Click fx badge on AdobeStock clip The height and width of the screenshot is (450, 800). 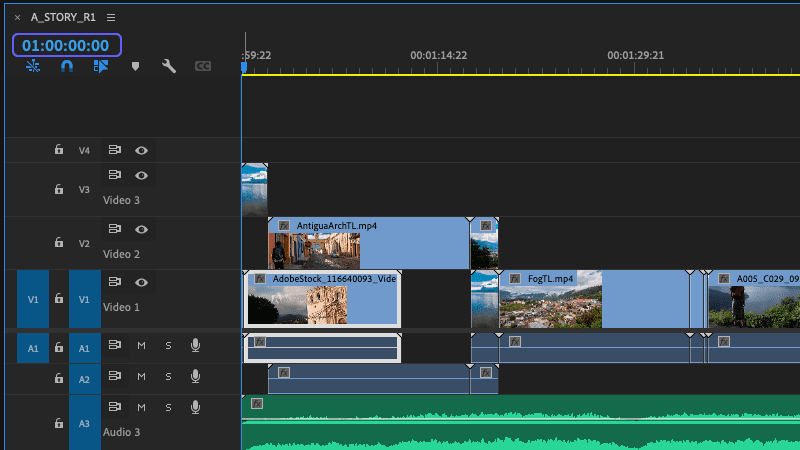pyautogui.click(x=260, y=279)
